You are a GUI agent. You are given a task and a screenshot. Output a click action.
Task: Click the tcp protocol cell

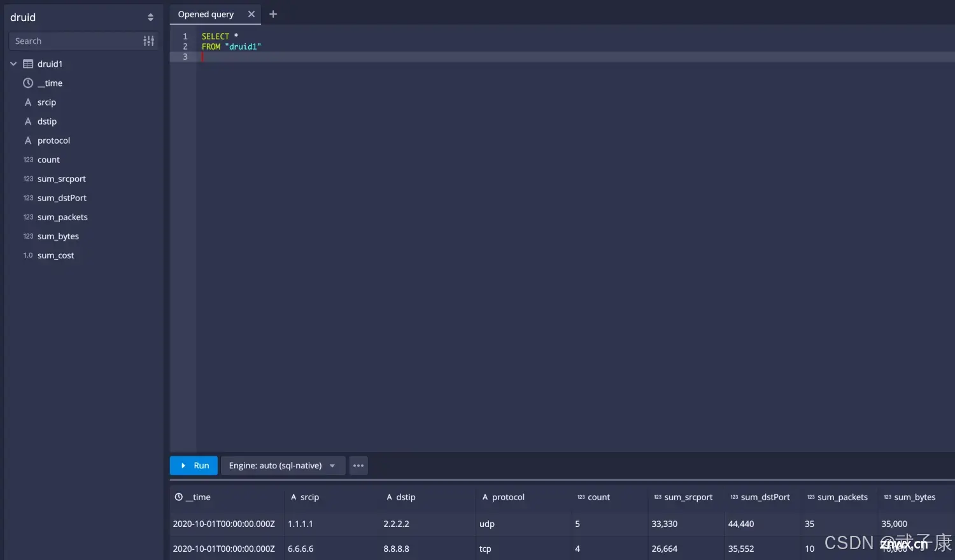[x=524, y=549]
